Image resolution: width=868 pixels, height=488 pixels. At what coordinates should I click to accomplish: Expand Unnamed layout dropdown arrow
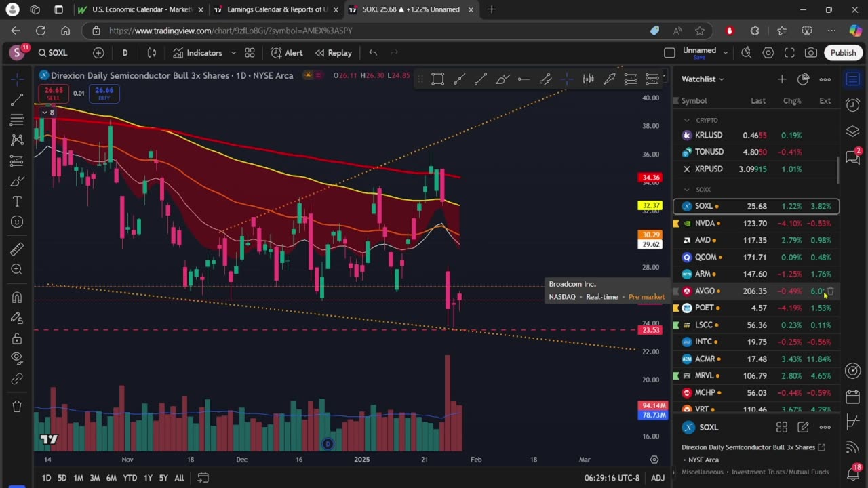pos(725,53)
